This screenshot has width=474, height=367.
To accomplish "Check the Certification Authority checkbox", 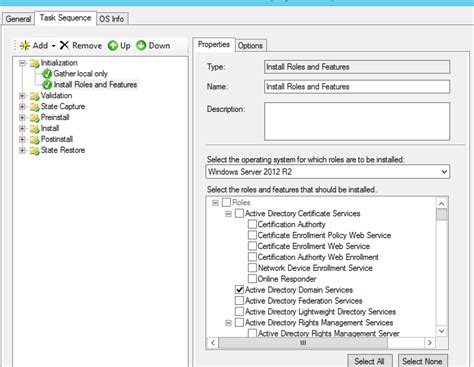I will [252, 224].
